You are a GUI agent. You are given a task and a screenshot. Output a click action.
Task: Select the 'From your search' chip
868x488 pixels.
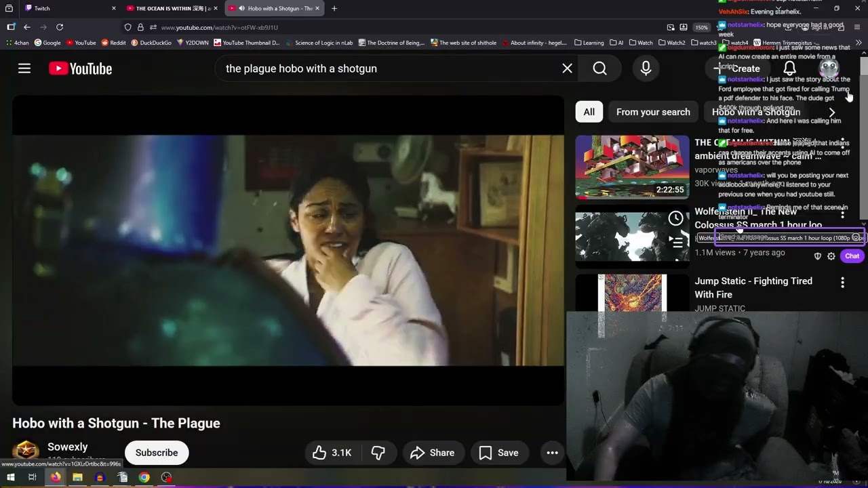[x=653, y=112]
